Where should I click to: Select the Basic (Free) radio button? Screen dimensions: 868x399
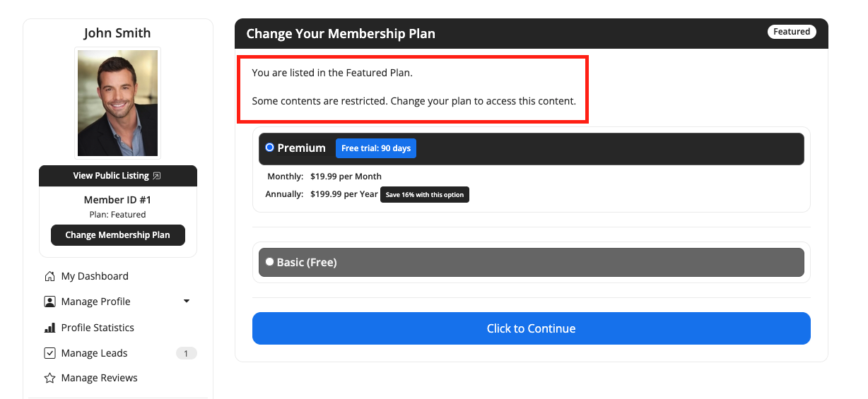[x=269, y=262]
